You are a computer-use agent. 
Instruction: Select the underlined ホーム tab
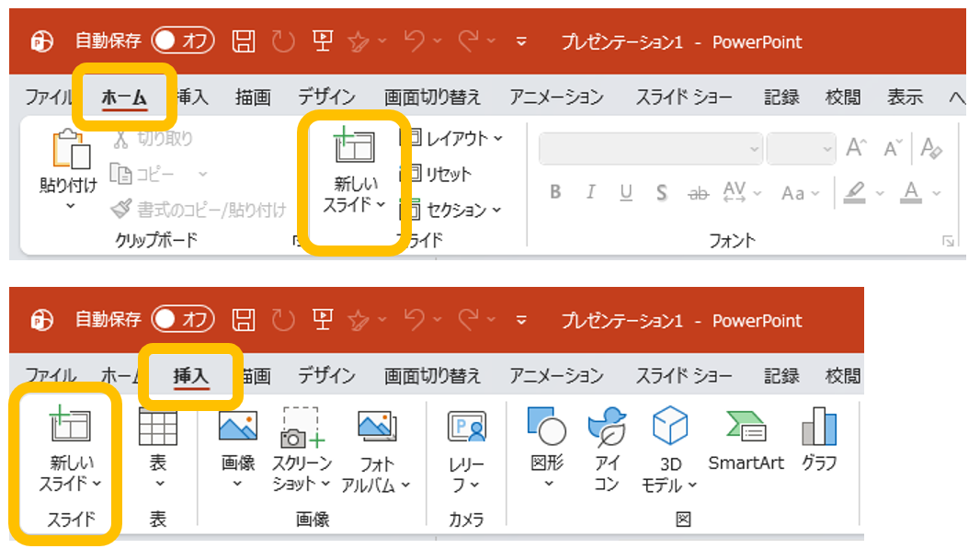124,97
